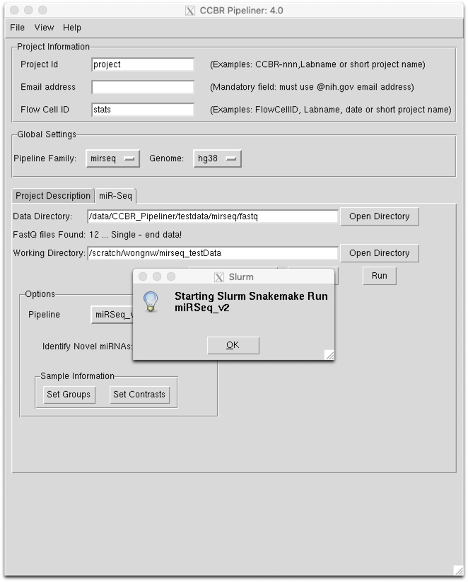
Task: Click the 'Options' group label
Action: tap(40, 294)
